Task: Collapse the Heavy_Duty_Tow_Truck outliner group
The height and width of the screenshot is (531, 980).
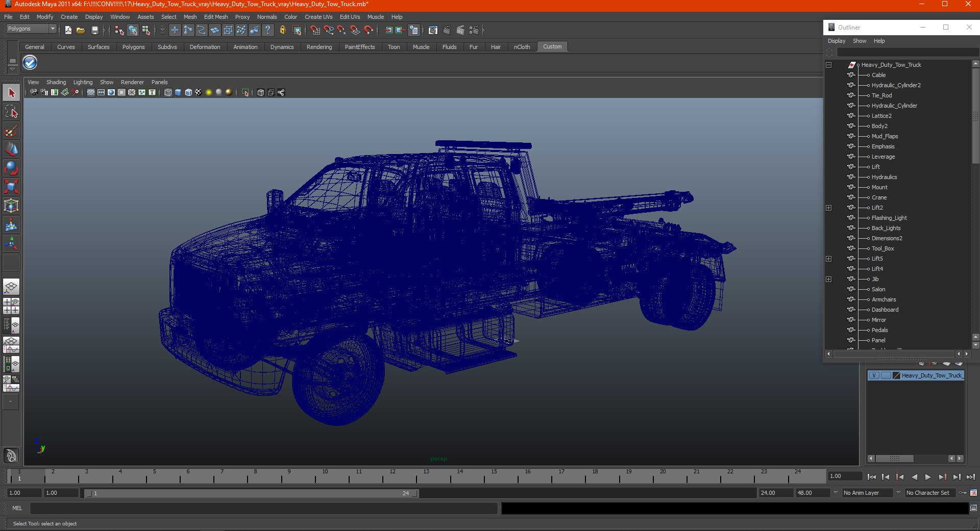Action: [828, 65]
